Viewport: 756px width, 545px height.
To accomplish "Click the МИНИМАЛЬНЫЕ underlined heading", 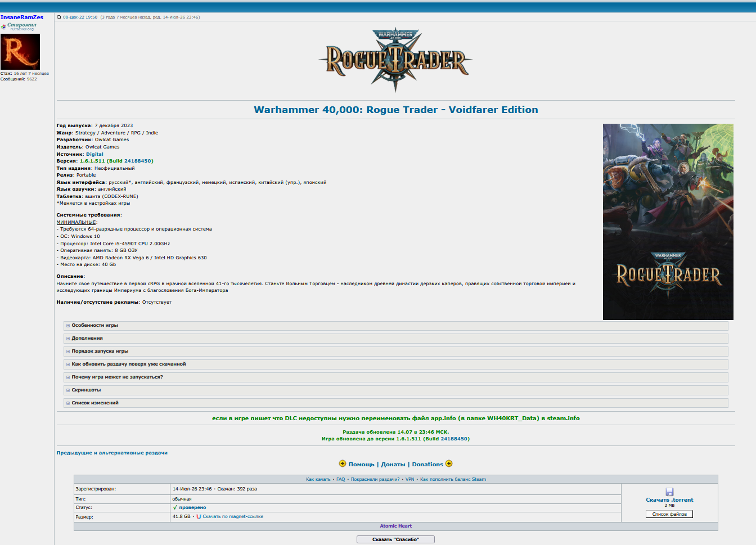I will coord(76,222).
